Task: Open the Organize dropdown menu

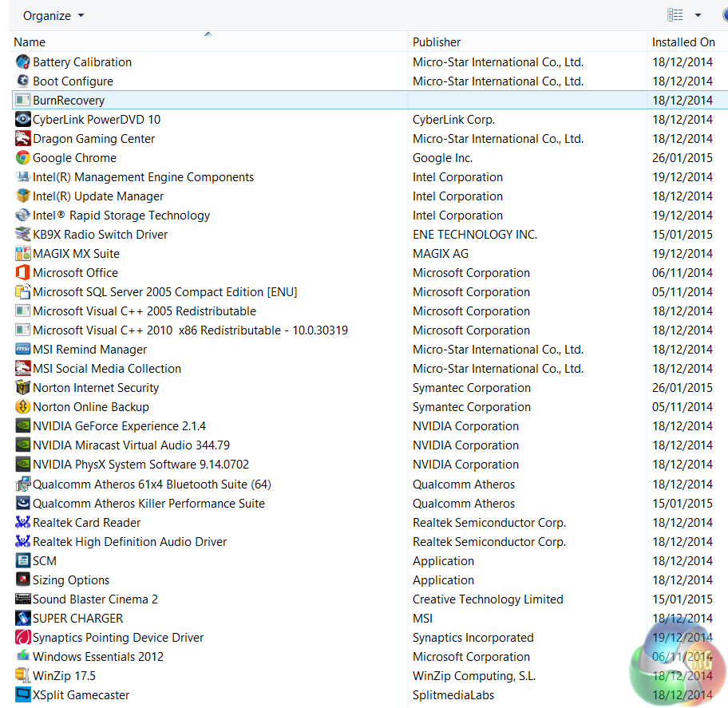Action: [53, 16]
